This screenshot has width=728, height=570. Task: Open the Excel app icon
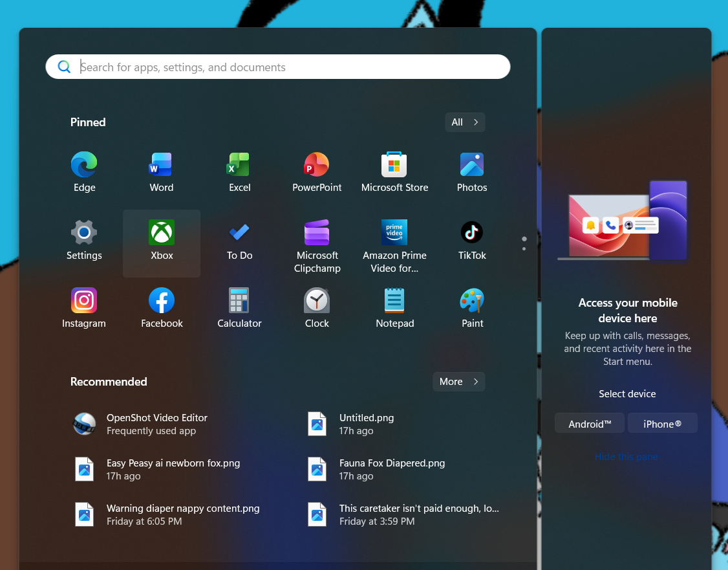pyautogui.click(x=239, y=165)
